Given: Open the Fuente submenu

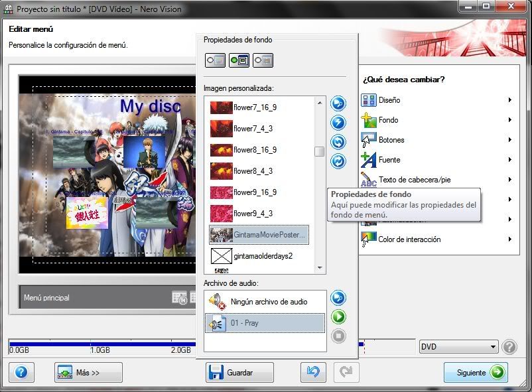Looking at the screenshot, I should (437, 160).
